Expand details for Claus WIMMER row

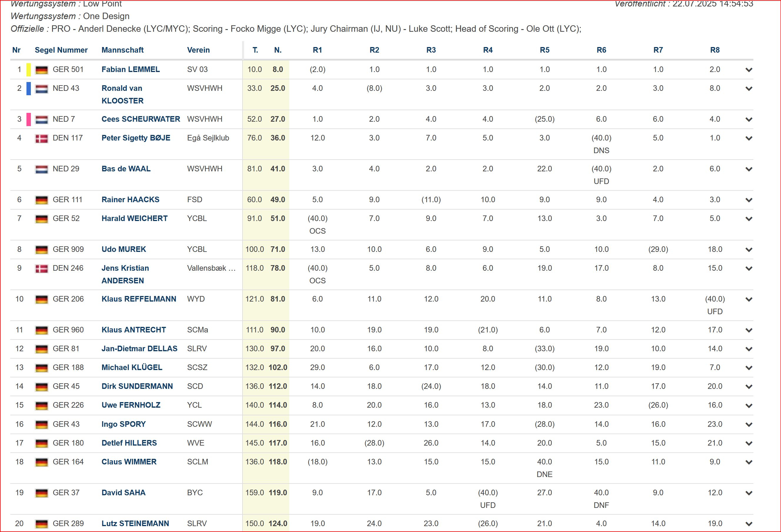click(748, 462)
